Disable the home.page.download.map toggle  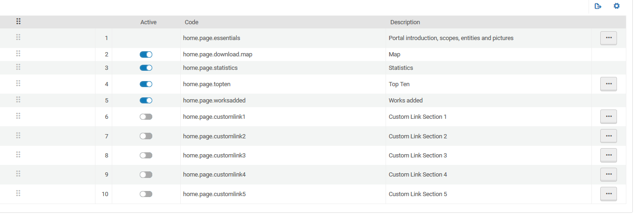coord(146,54)
